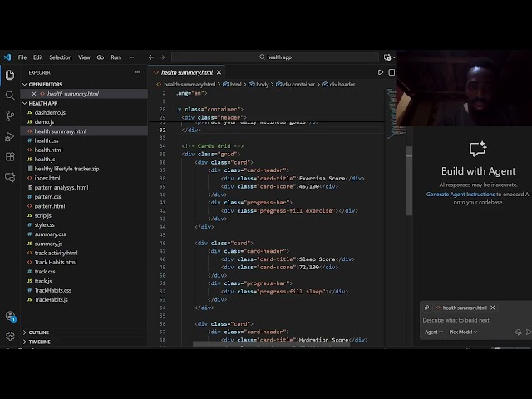532x399 pixels.
Task: Click the editor vertical scrollbar thumb
Action: [409, 181]
